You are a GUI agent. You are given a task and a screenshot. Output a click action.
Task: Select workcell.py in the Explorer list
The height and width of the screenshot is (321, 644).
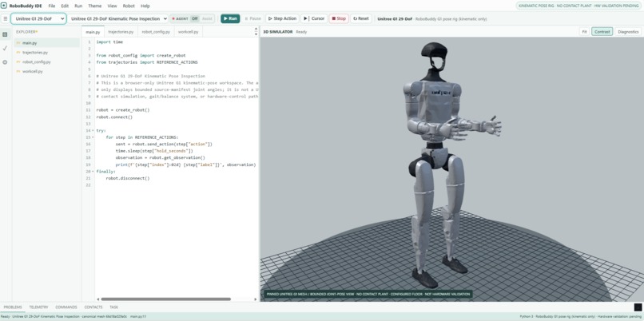(46, 71)
